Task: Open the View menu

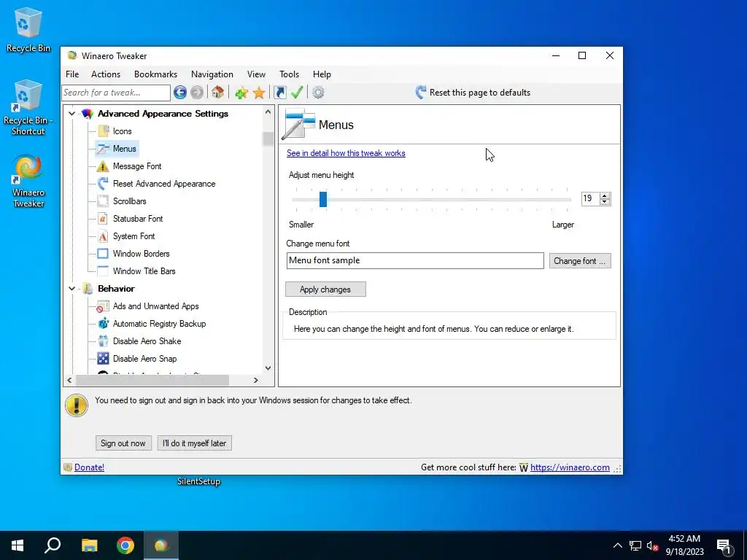Action: coord(256,74)
